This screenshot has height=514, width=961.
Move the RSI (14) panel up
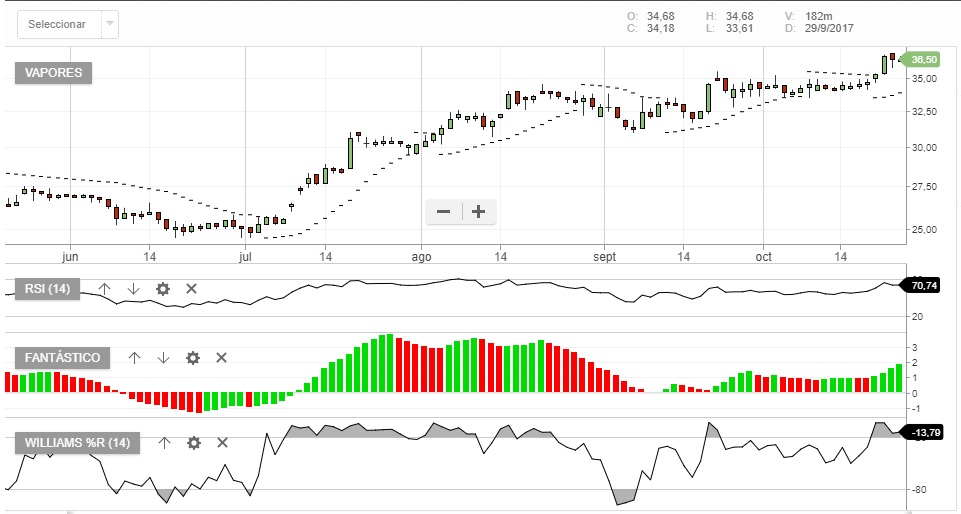point(105,289)
